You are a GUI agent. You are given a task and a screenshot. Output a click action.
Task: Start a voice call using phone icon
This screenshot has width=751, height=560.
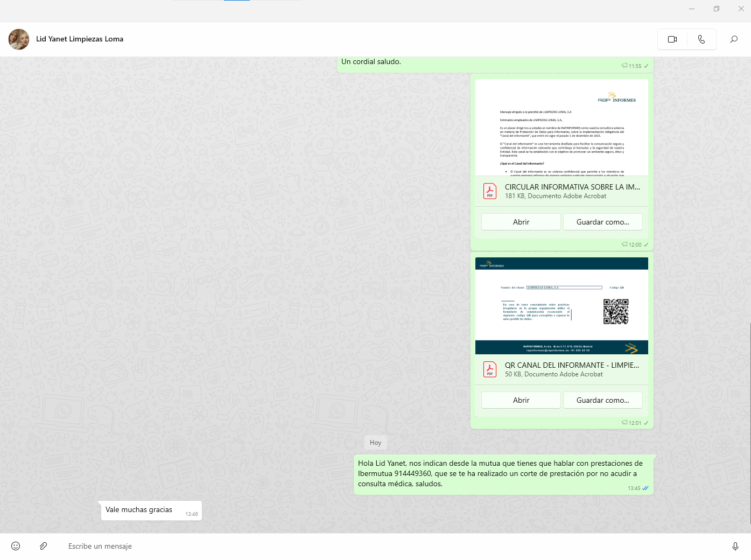click(701, 39)
